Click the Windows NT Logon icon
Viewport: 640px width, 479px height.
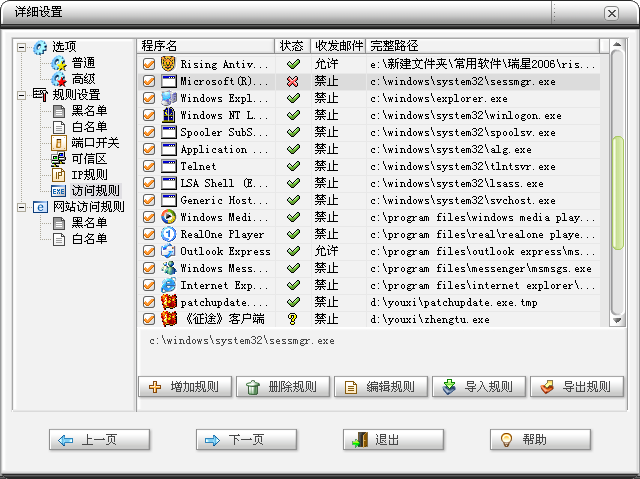[168, 115]
